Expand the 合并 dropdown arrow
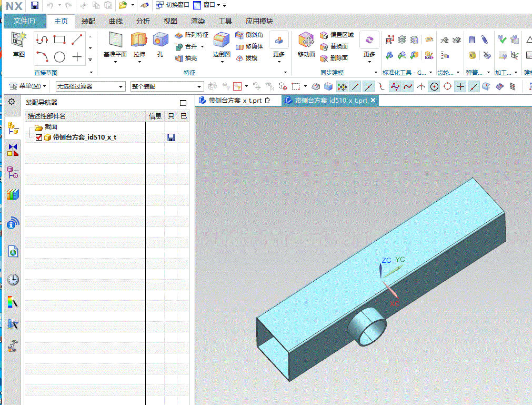This screenshot has height=405, width=532. [203, 46]
